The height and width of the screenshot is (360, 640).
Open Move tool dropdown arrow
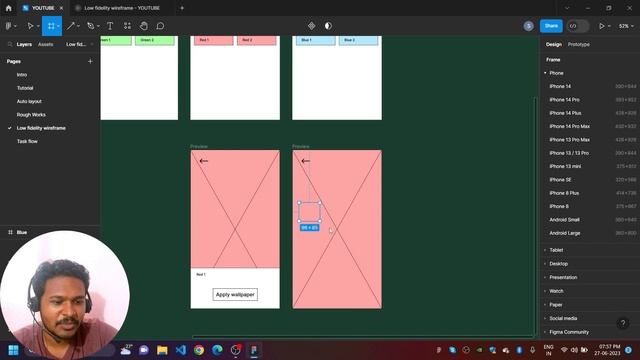point(38,26)
